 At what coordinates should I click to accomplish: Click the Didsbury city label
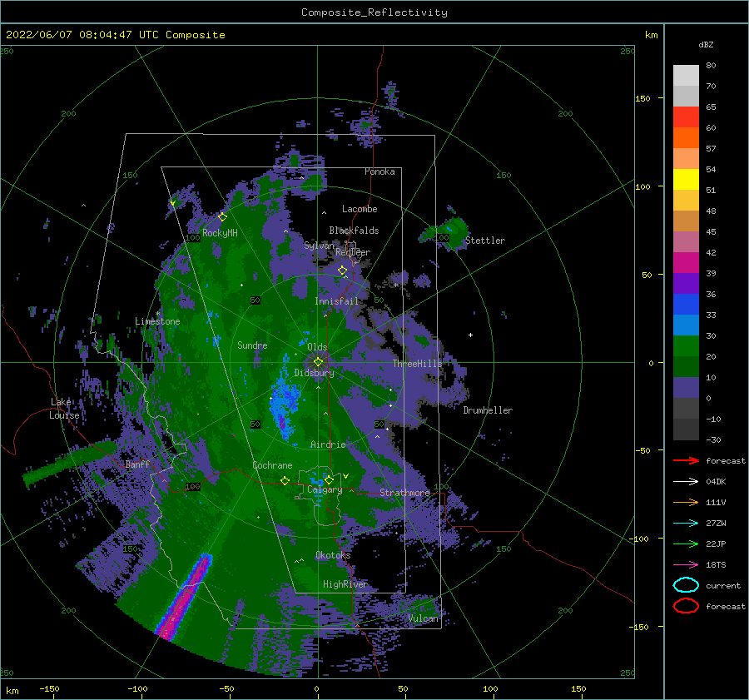tap(314, 373)
